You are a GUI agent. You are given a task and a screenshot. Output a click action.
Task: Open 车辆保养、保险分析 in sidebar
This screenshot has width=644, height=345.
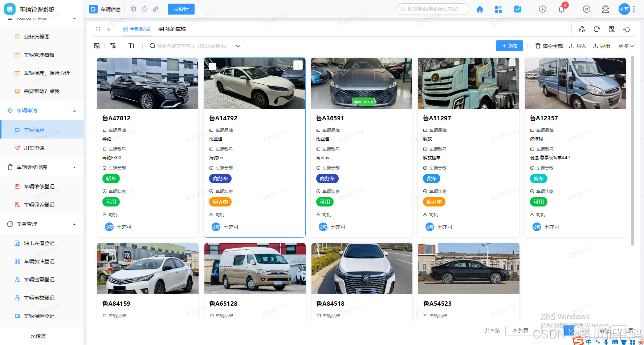coord(47,73)
